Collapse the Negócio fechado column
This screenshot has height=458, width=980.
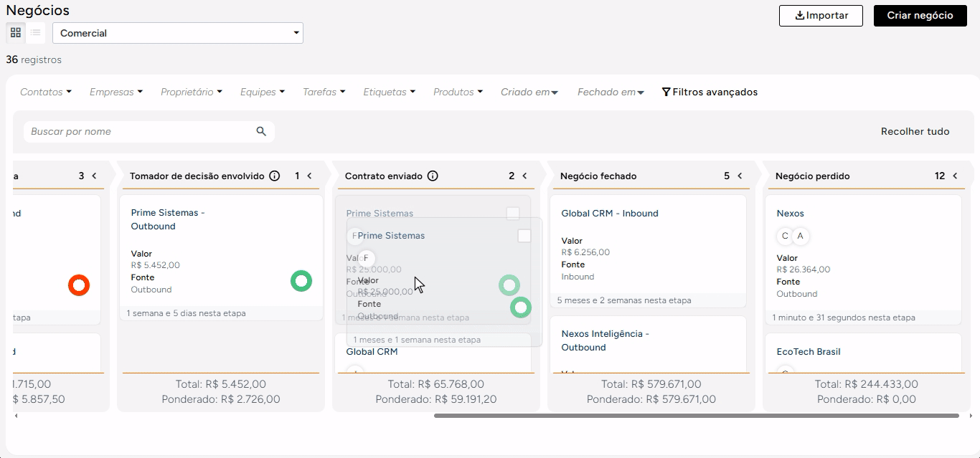coord(740,176)
